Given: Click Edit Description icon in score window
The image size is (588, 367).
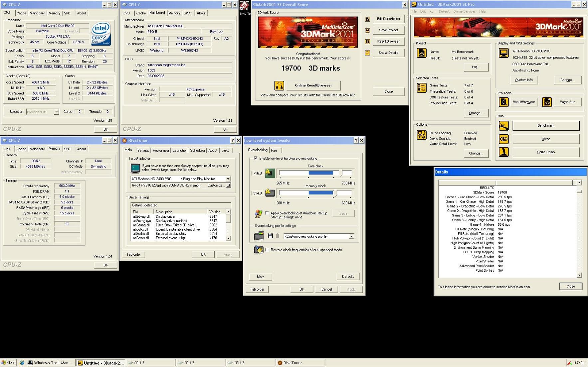Looking at the screenshot, I should (367, 19).
